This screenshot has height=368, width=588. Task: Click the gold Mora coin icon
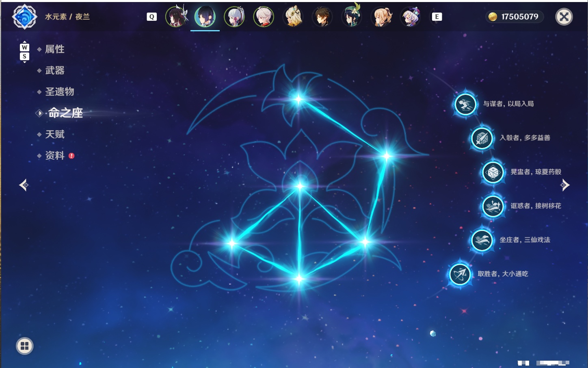493,17
